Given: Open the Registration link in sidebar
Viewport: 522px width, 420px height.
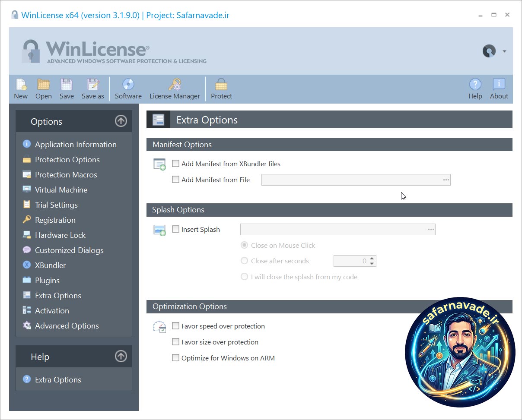Looking at the screenshot, I should point(55,220).
